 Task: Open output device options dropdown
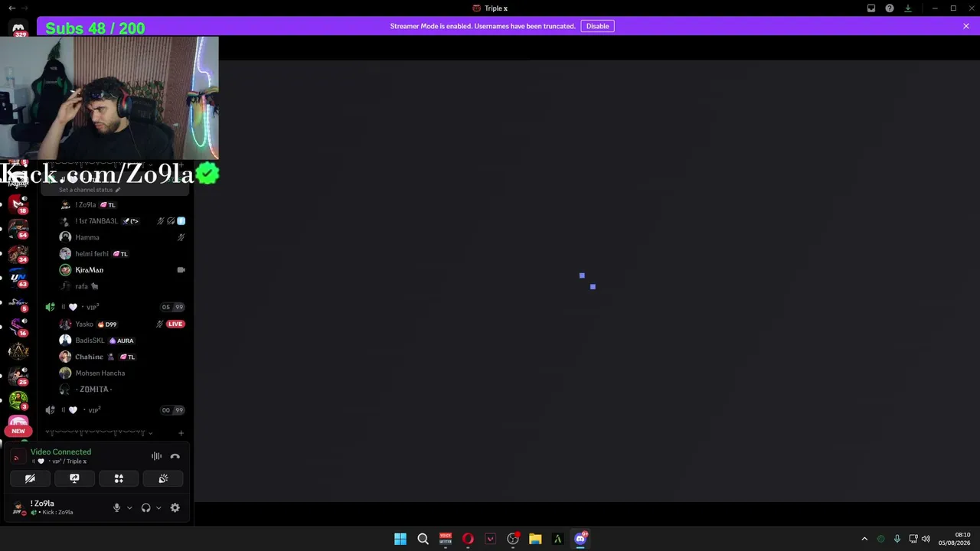coord(158,507)
